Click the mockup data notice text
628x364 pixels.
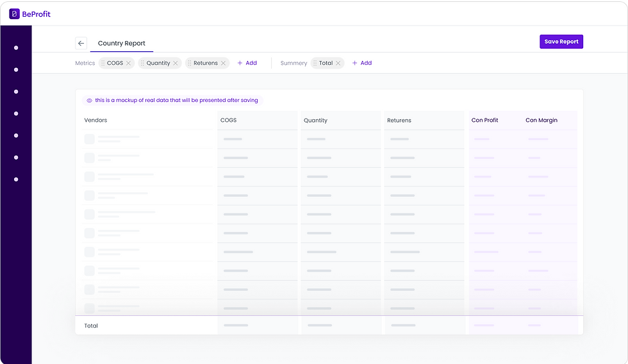coord(177,100)
